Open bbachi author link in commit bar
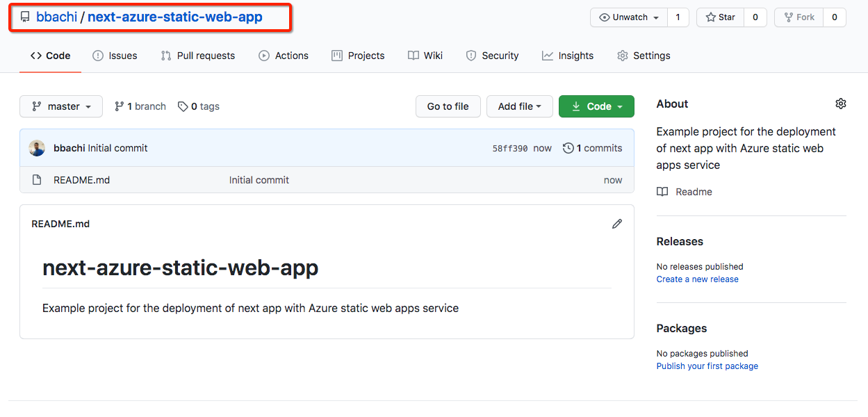Screen dimensions: 868x417 click(69, 148)
